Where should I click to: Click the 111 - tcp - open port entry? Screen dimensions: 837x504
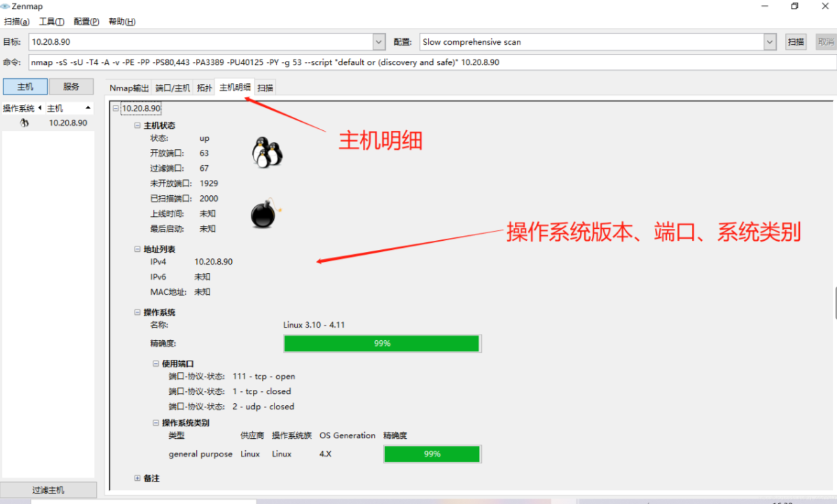pos(263,377)
